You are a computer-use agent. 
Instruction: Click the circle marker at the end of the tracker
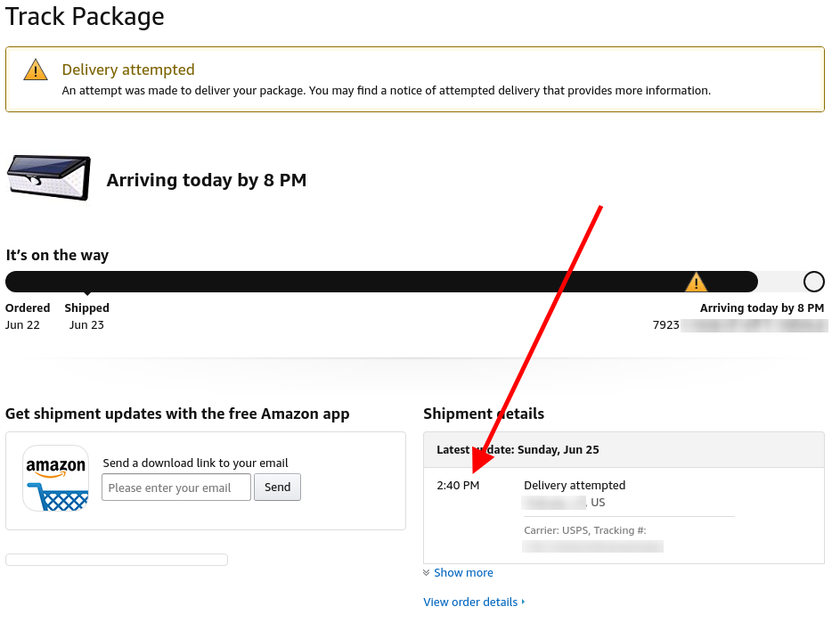click(x=814, y=281)
